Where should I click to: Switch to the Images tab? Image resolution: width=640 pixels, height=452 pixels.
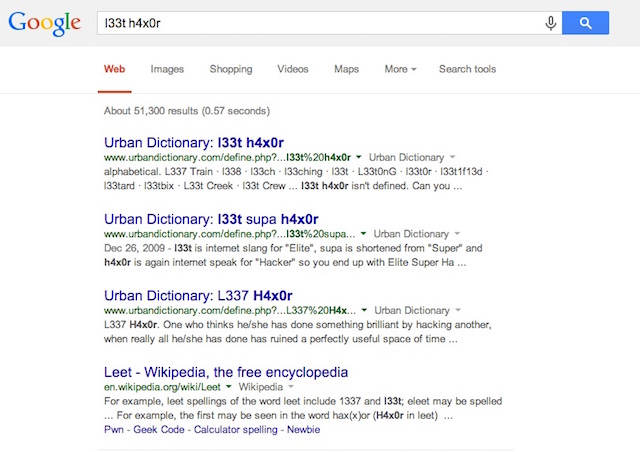point(167,69)
